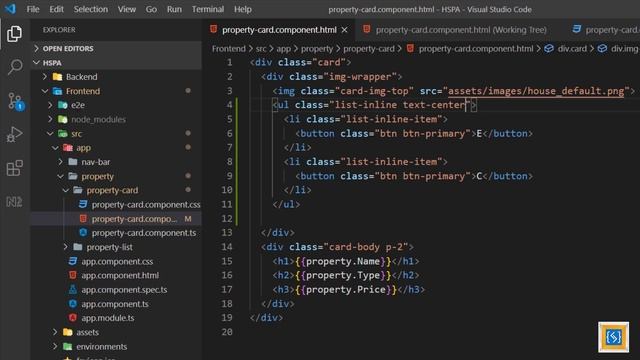The image size is (640, 360).
Task: Click the e2e folder icon
Action: click(x=62, y=105)
